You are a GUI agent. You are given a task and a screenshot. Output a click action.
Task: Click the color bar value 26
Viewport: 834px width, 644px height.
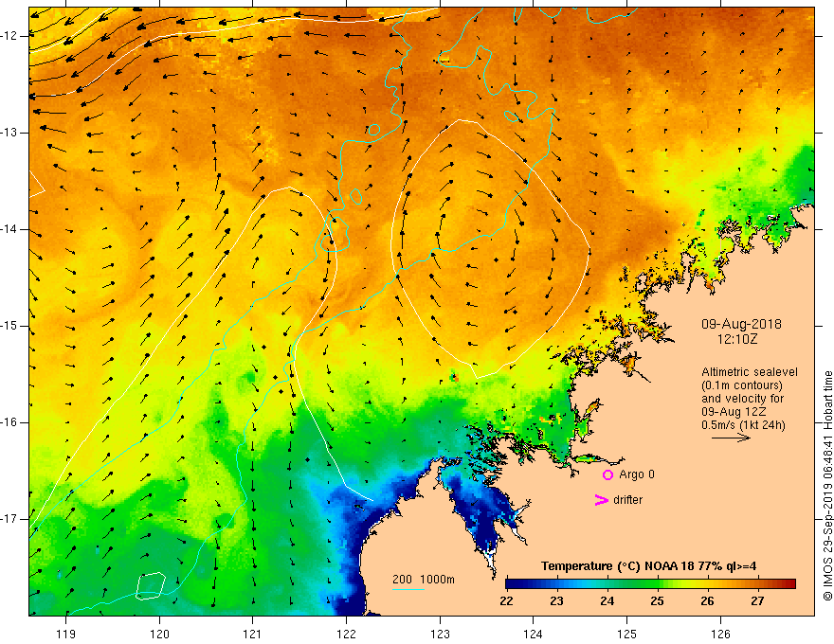pos(707,601)
